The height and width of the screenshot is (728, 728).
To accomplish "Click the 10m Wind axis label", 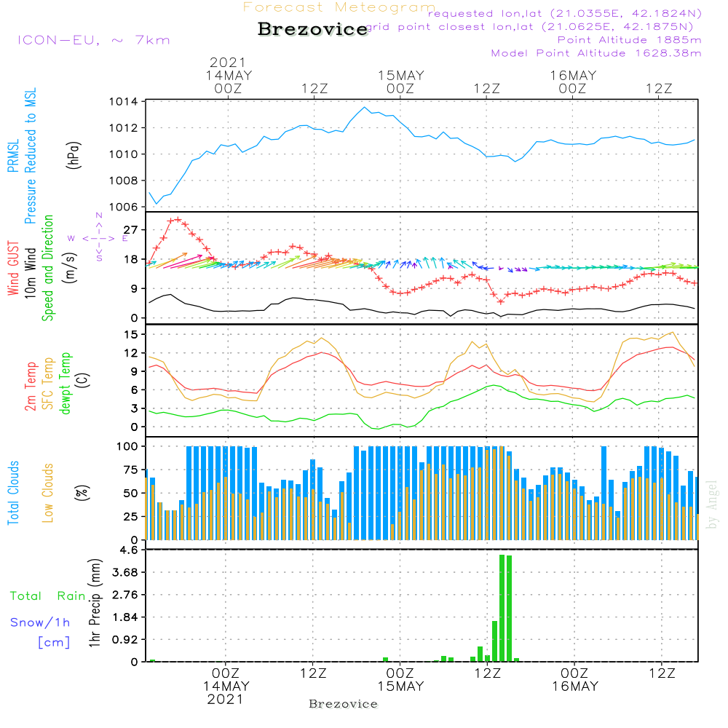I will point(30,273).
